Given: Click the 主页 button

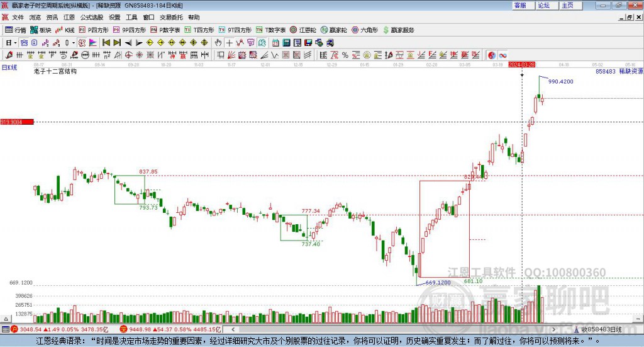Looking at the screenshot, I should 571,5.
